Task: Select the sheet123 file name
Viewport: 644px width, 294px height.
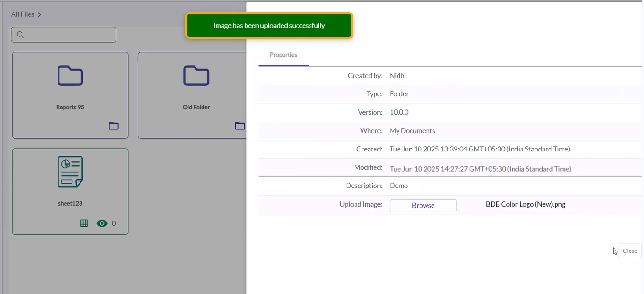Action: [70, 203]
